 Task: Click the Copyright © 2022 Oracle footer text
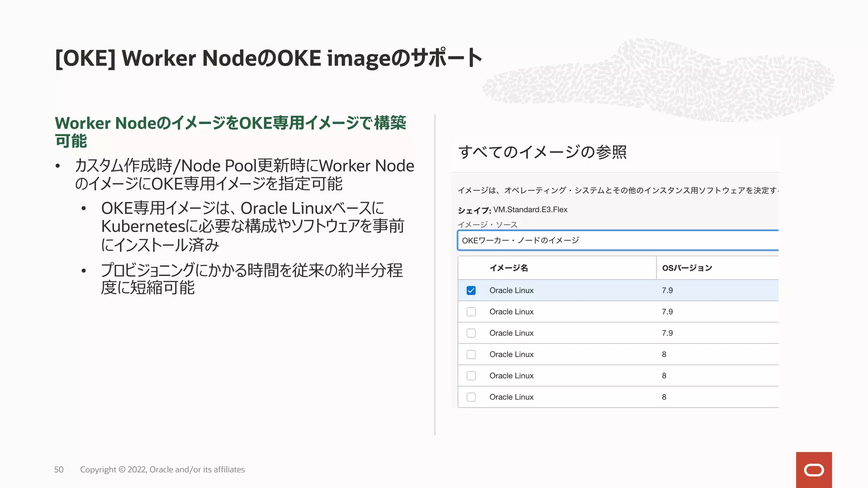tap(162, 469)
